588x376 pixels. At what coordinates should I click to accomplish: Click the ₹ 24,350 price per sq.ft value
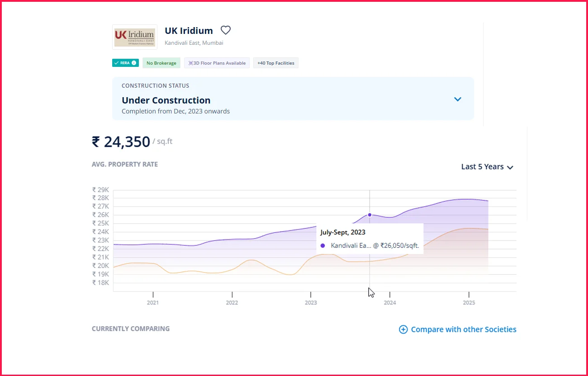(x=121, y=142)
